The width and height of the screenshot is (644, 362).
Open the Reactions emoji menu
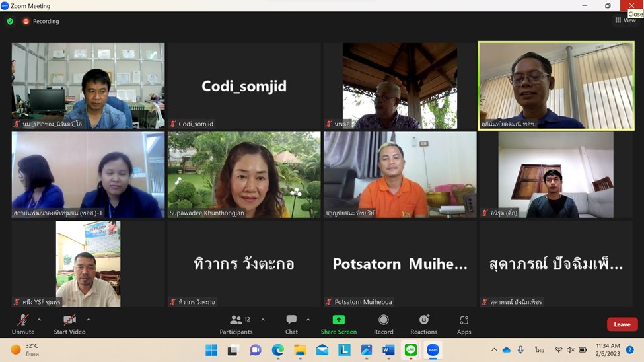click(x=424, y=320)
